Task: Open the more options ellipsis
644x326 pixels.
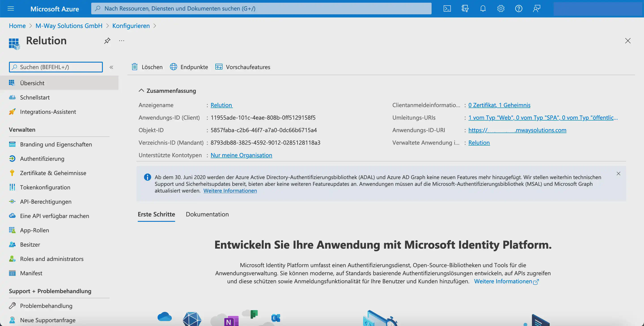Action: coord(122,40)
